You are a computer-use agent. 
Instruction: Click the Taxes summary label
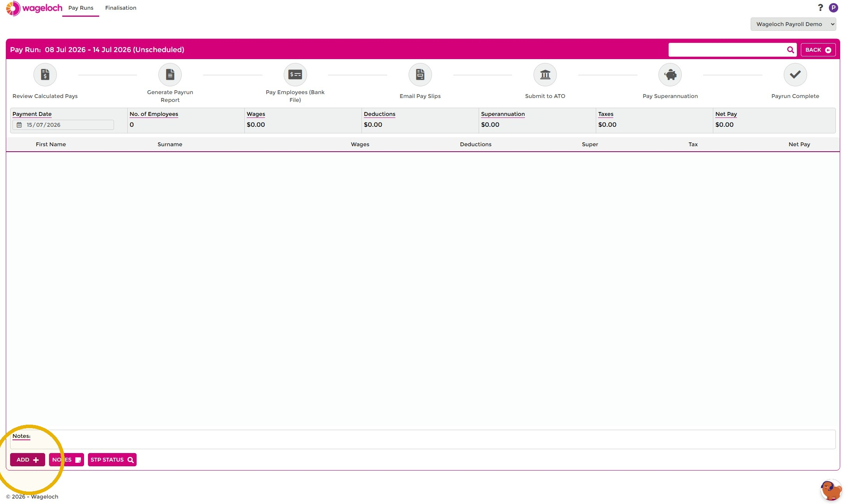(606, 114)
